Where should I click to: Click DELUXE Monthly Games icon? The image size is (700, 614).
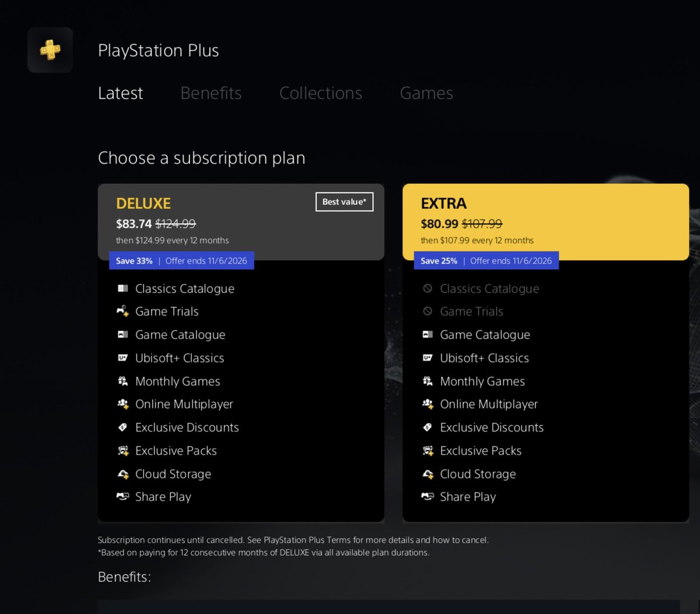(123, 381)
